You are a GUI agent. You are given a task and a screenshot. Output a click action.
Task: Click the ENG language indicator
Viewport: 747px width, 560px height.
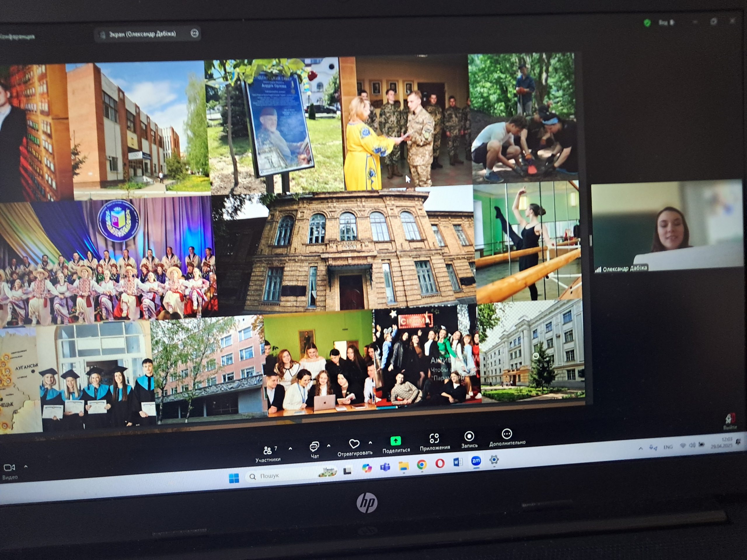668,447
